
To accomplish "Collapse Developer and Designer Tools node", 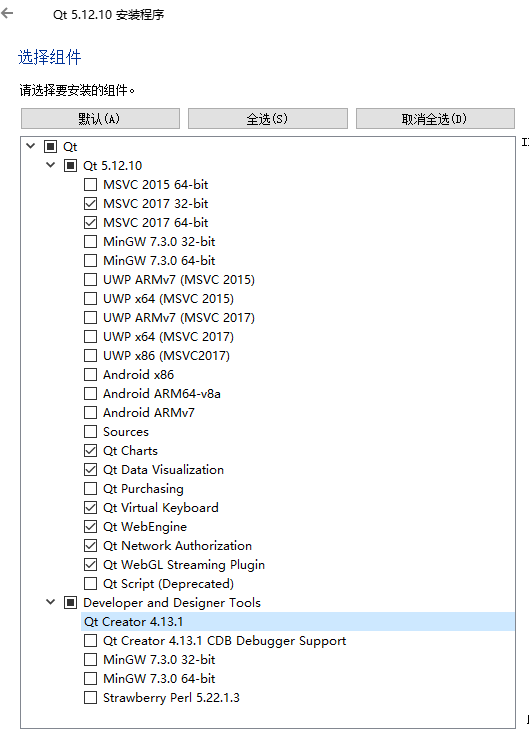I will 50,602.
